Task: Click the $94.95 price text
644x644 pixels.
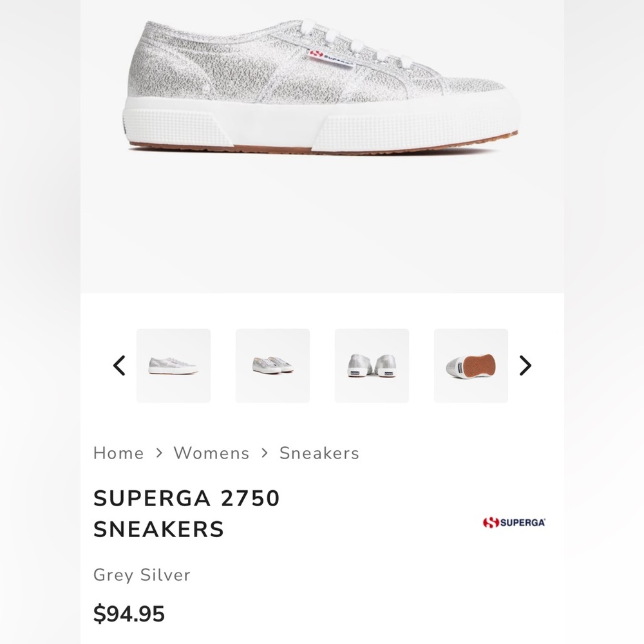Action: point(129,614)
